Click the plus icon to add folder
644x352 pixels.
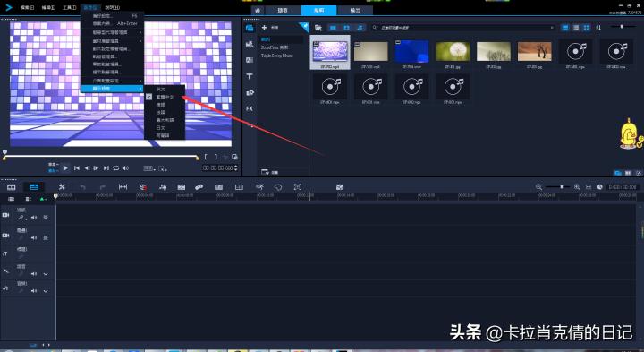pos(264,28)
